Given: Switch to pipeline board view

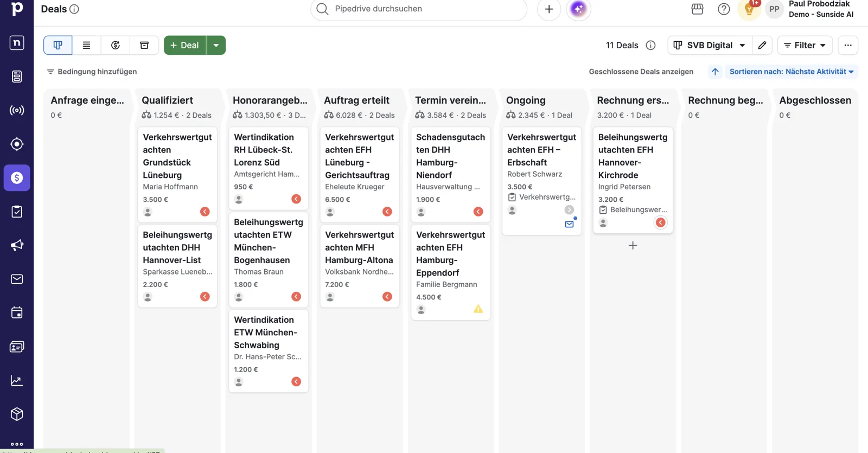Looking at the screenshot, I should tap(58, 46).
